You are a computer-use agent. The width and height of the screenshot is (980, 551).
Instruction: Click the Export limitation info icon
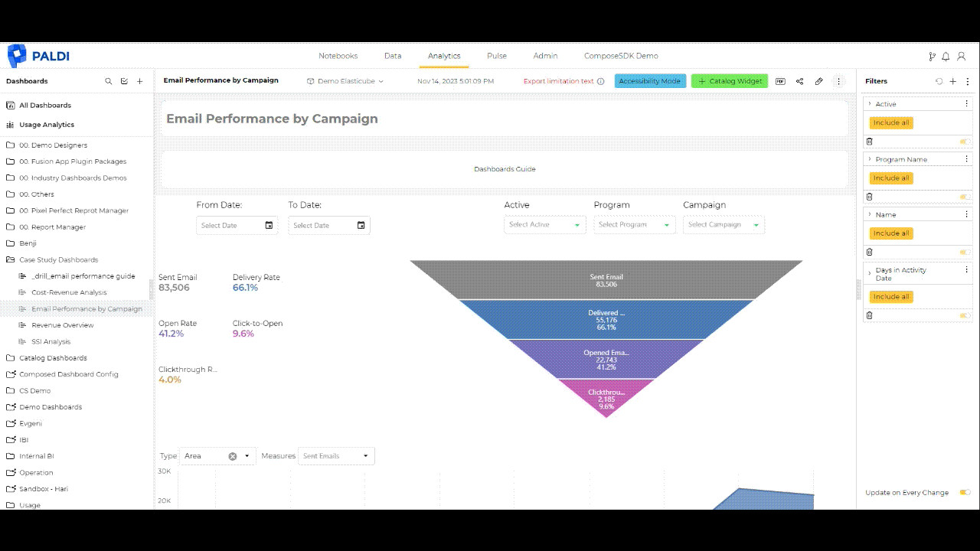coord(600,81)
